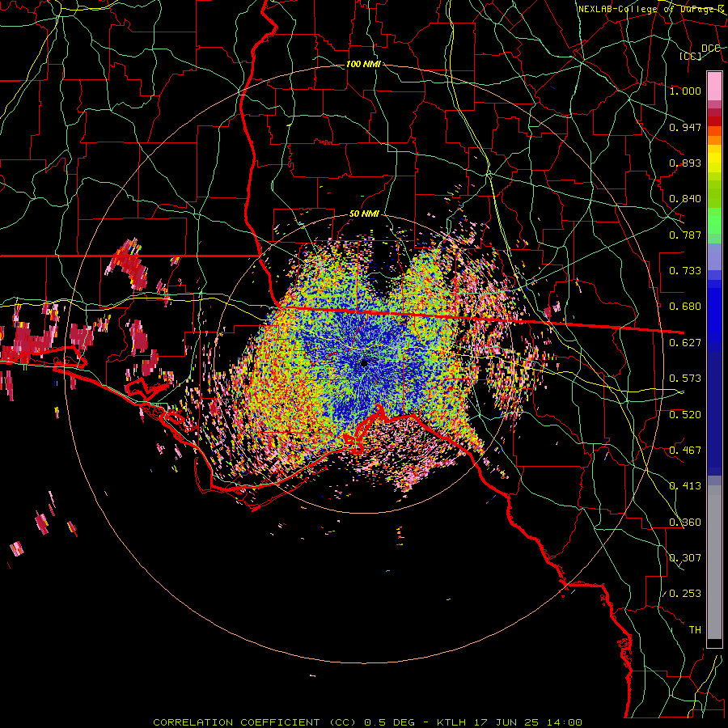Screen dimensions: 728x728
Task: Click the 0.787 legend value
Action: [x=685, y=235]
